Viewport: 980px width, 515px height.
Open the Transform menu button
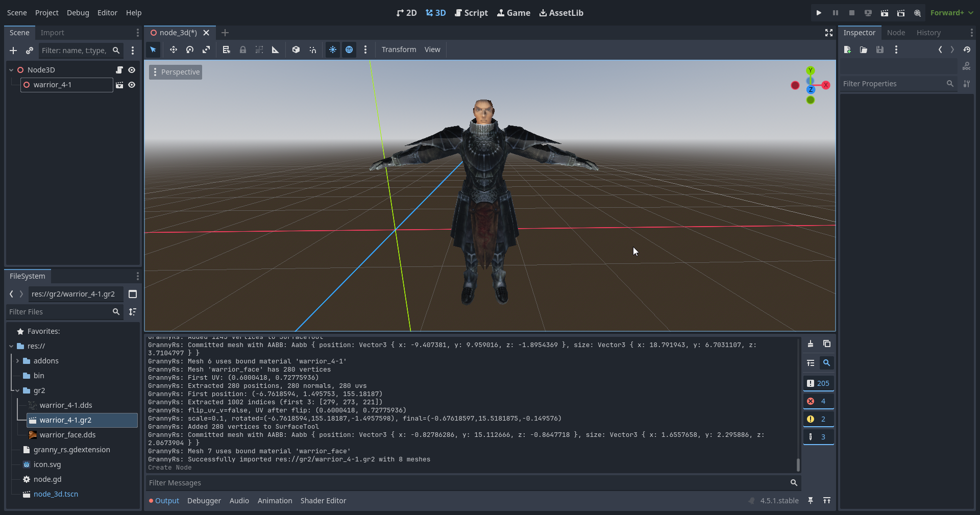(399, 50)
